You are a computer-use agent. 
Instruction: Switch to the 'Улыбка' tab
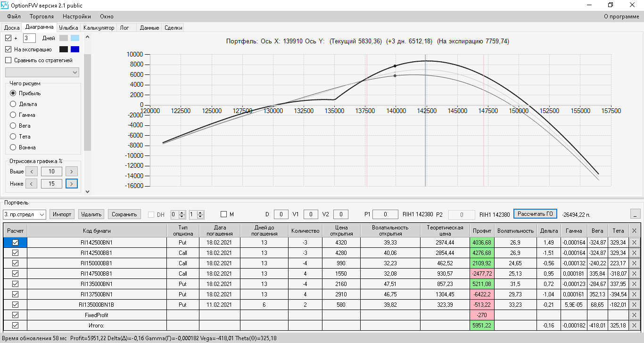[x=69, y=28]
